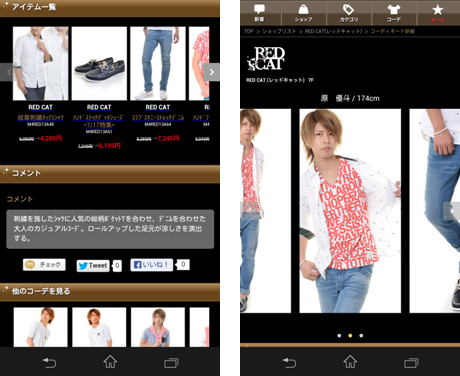460x376 pixels.
Task: Click the Facebook いいね button
Action: [x=152, y=265]
